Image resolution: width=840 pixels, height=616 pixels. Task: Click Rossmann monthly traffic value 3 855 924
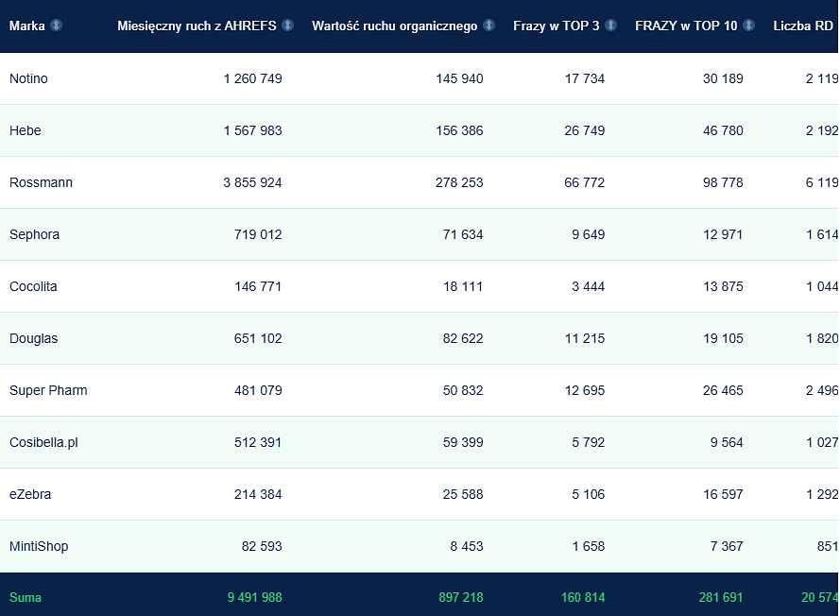[x=252, y=182]
